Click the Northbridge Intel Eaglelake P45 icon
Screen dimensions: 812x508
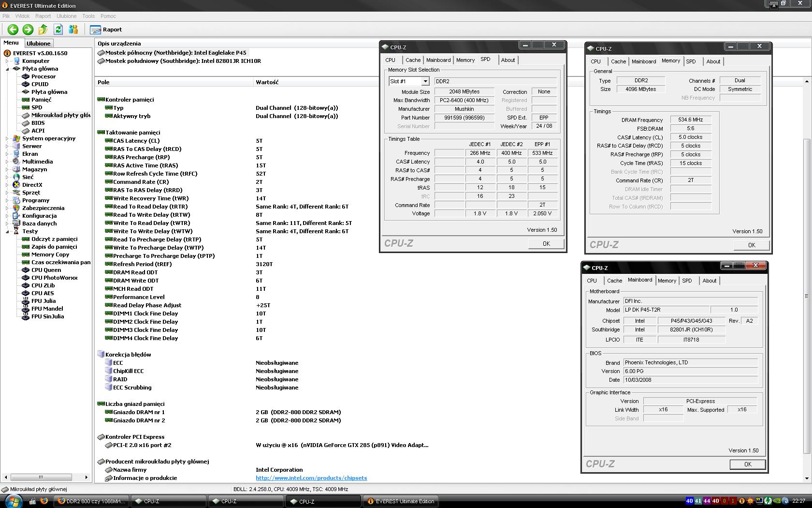101,53
